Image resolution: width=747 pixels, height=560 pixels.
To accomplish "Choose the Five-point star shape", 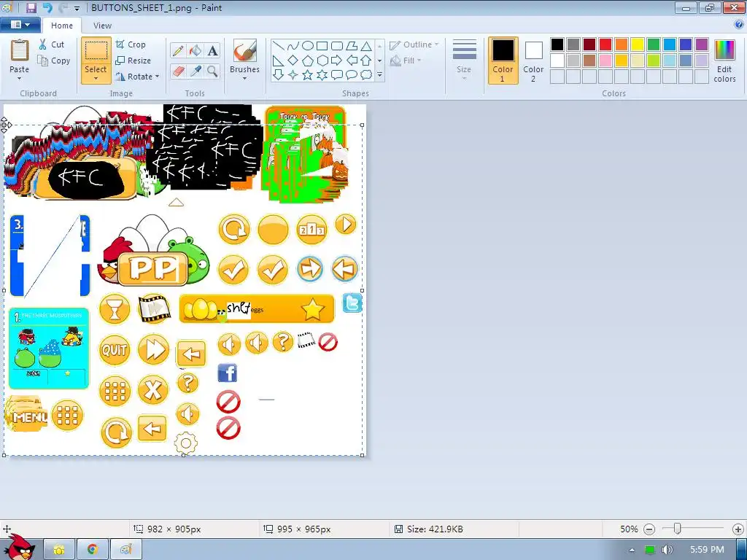I will pyautogui.click(x=308, y=75).
